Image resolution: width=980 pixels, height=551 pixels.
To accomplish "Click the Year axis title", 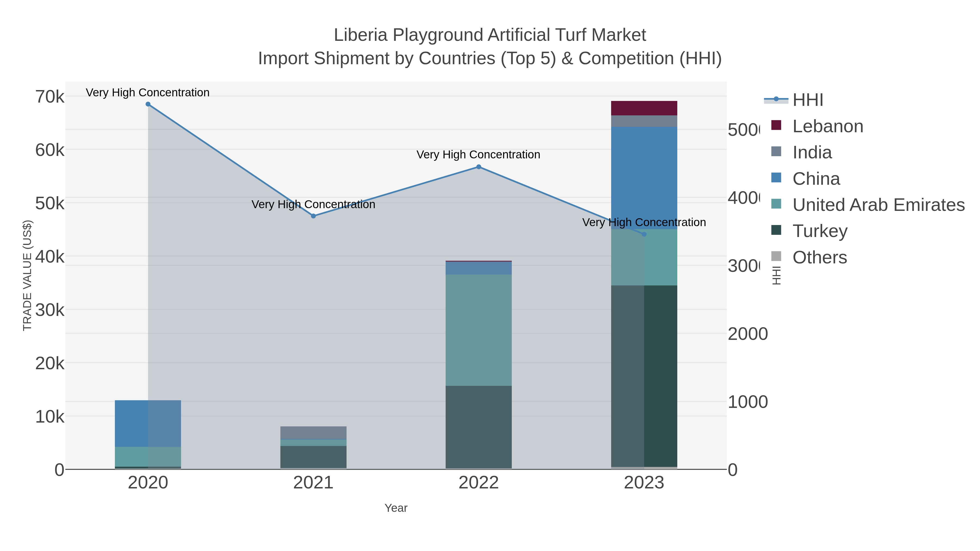I will (396, 508).
